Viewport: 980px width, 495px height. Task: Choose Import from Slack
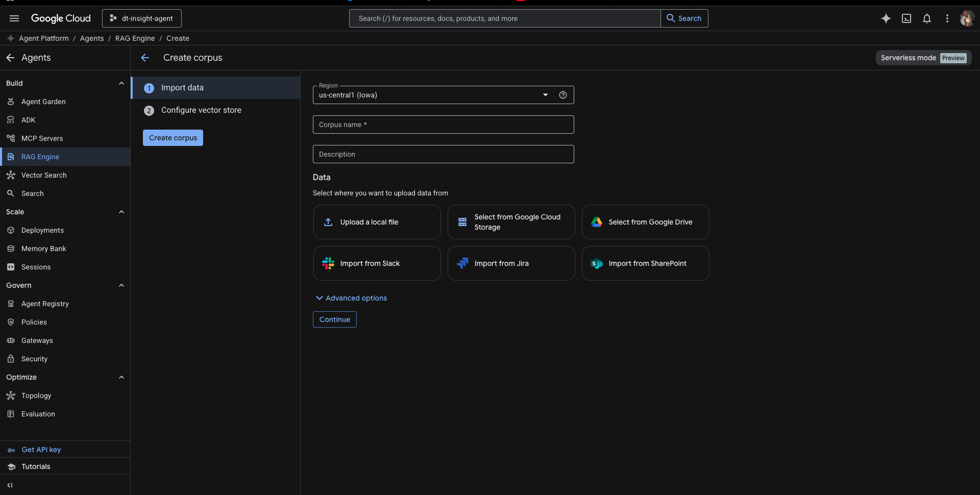click(x=377, y=263)
